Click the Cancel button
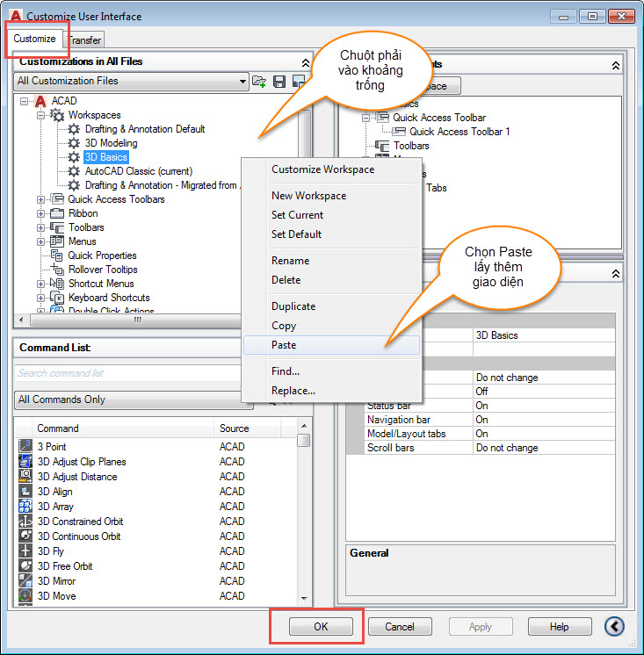This screenshot has height=655, width=644. click(400, 627)
